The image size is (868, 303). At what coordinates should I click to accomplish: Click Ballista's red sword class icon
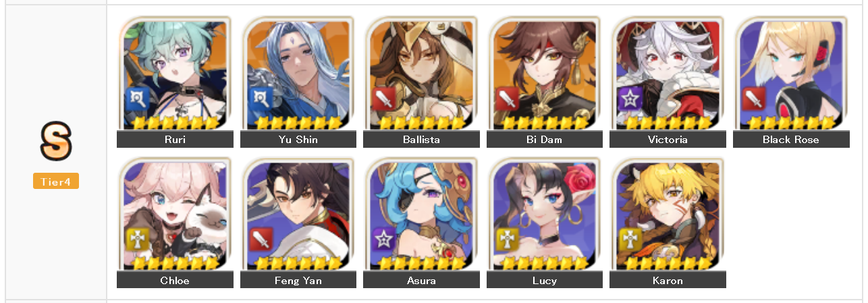383,99
